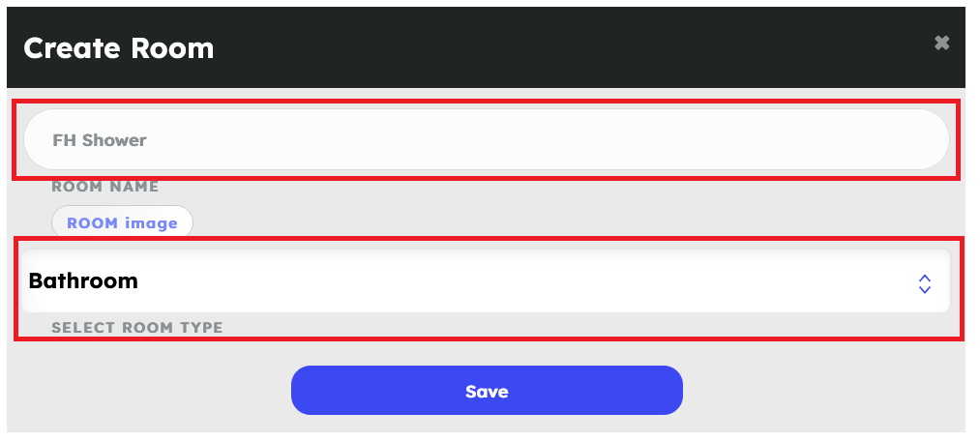The image size is (980, 442).
Task: Open the Bathroom room type dropdown
Action: 486,281
